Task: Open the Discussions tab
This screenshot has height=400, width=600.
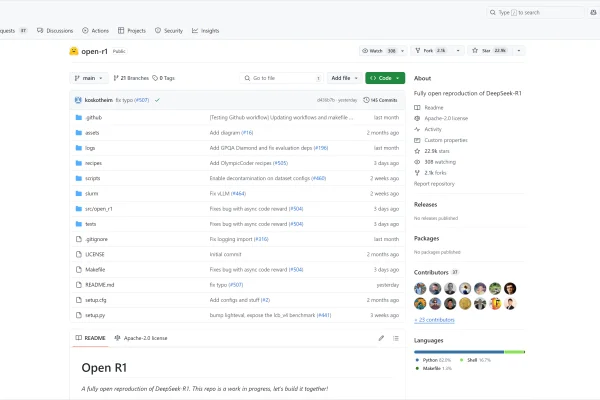Action: pos(55,31)
